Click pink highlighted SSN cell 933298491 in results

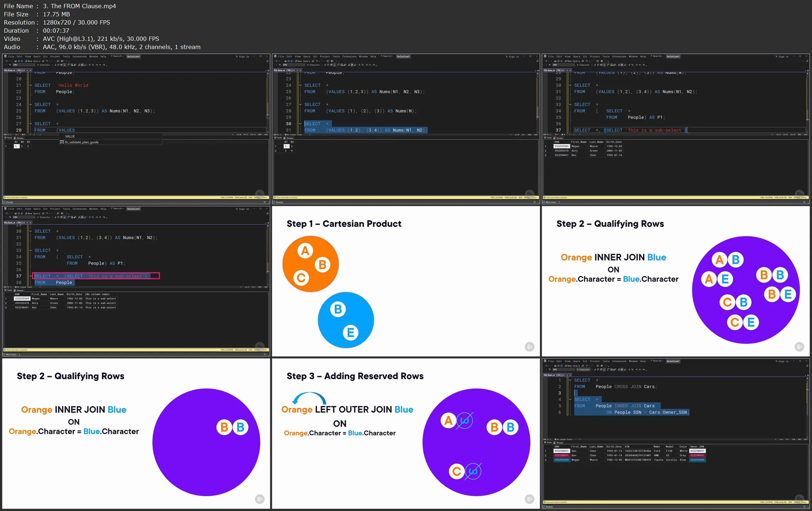coord(561,455)
